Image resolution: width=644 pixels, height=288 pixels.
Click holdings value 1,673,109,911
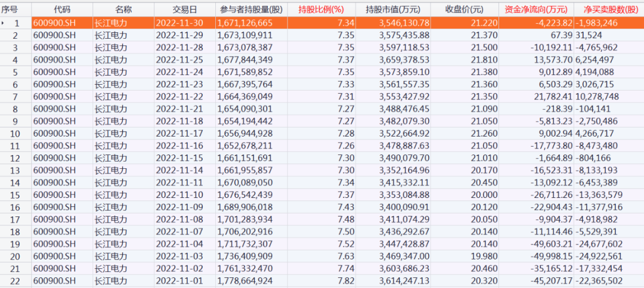[245, 35]
